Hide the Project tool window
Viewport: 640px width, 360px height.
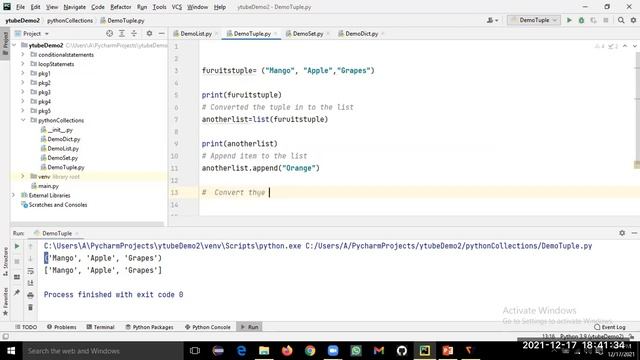[162, 33]
